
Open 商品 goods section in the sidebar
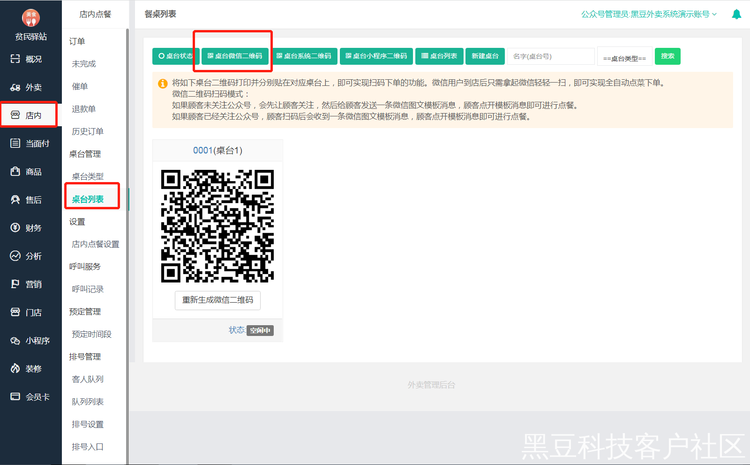tap(27, 171)
